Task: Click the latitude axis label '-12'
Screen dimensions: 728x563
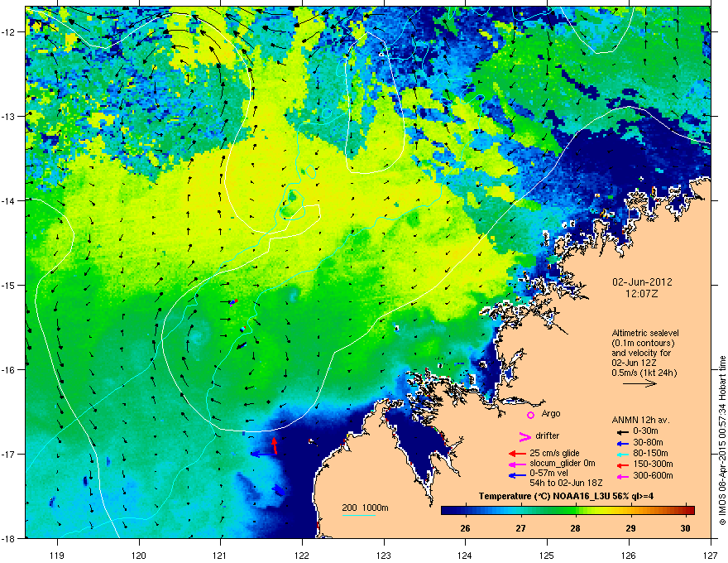Action: coord(8,32)
